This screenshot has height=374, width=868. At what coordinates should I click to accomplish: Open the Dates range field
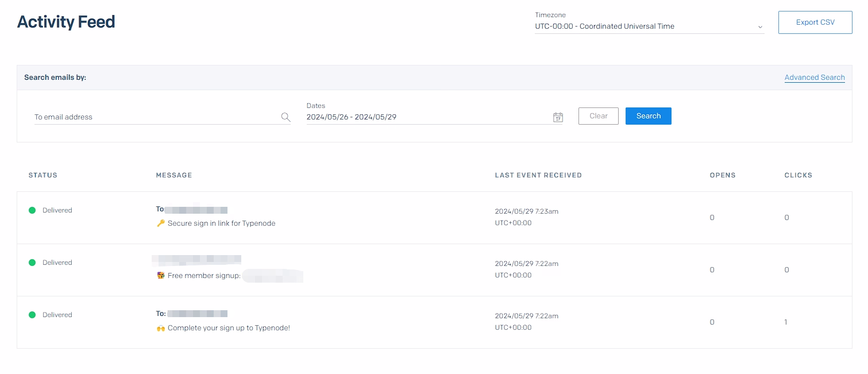(x=425, y=117)
